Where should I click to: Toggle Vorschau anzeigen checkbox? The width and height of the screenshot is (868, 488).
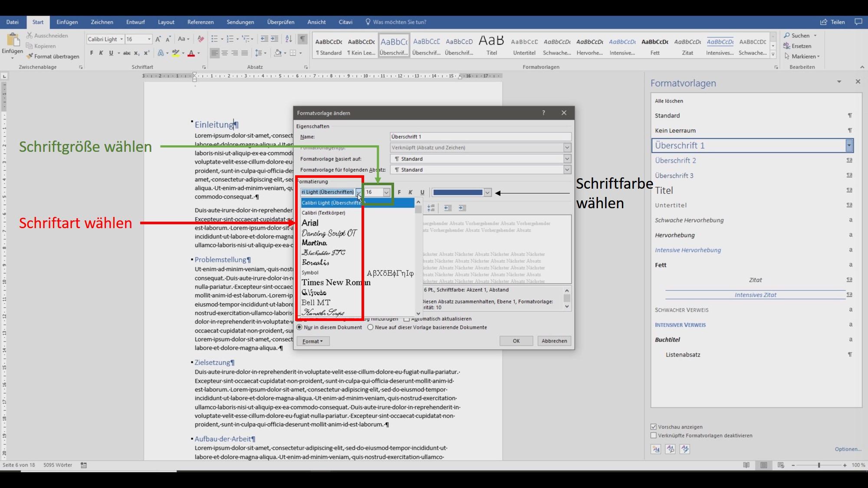[654, 427]
